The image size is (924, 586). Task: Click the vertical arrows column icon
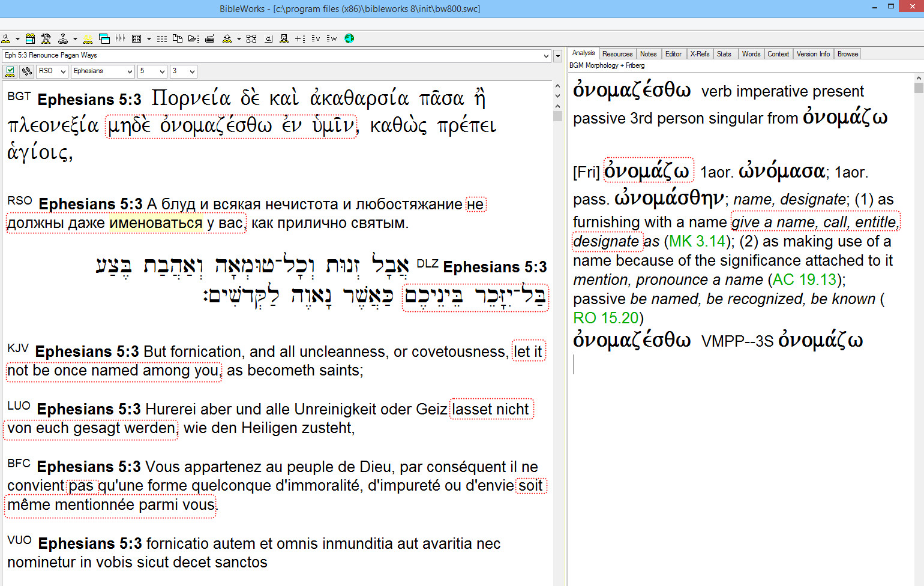click(x=121, y=38)
